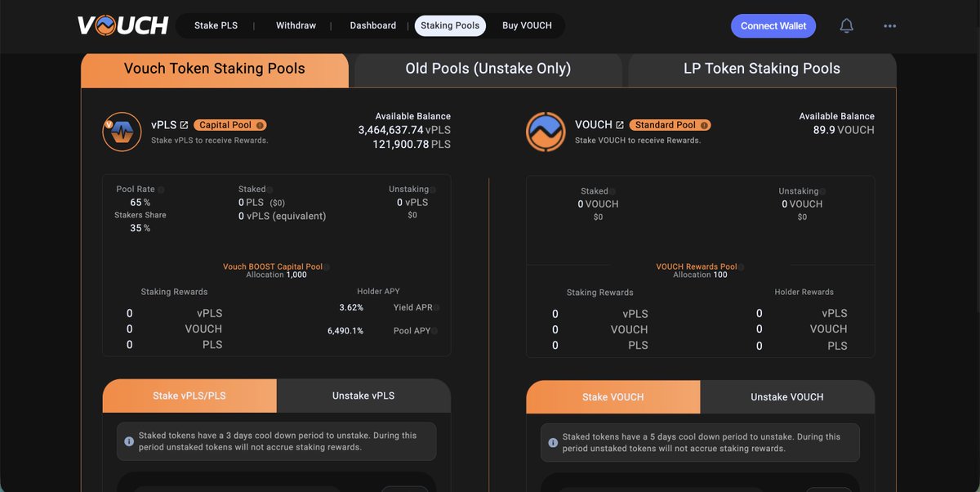The height and width of the screenshot is (492, 980).
Task: Click the vPLS pool Staked info icon
Action: tap(270, 190)
